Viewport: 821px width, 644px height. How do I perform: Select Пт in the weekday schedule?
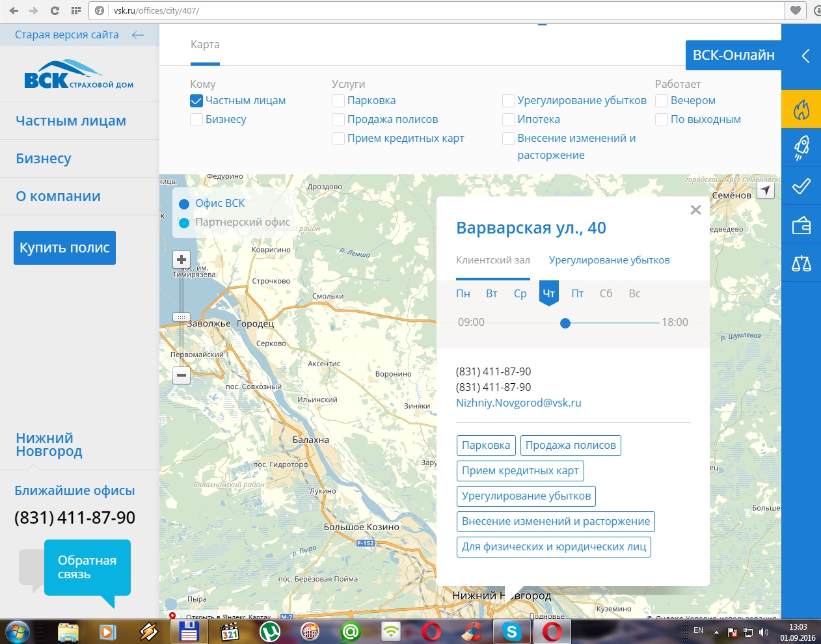(578, 294)
